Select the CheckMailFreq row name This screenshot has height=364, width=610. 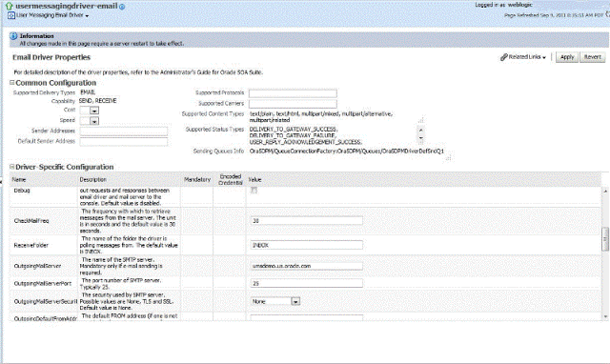tap(31, 221)
